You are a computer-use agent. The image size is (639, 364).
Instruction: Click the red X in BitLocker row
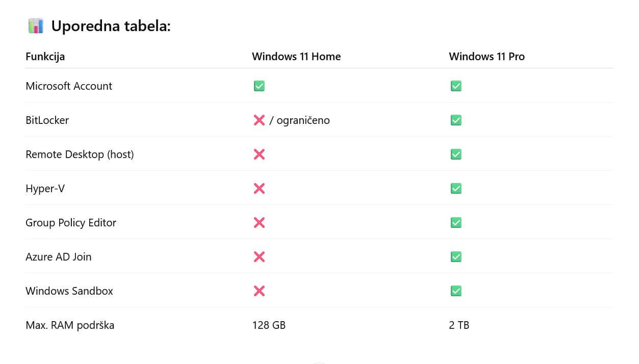259,120
